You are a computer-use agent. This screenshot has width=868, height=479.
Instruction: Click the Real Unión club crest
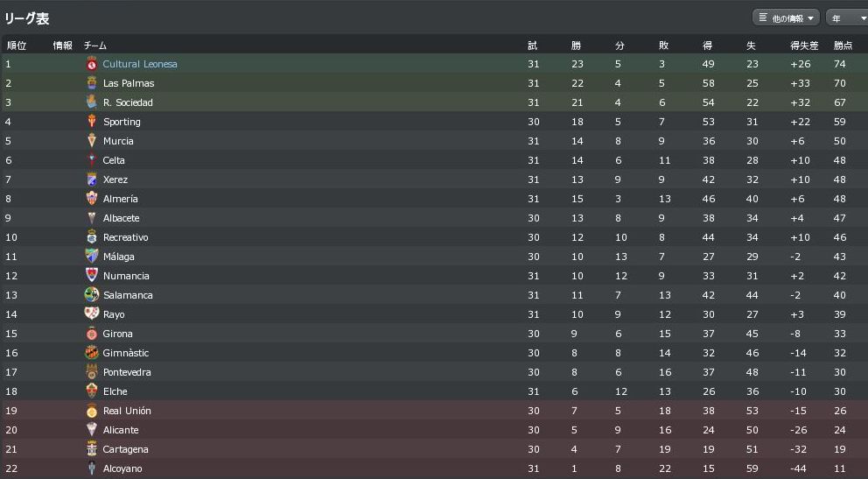click(x=92, y=411)
